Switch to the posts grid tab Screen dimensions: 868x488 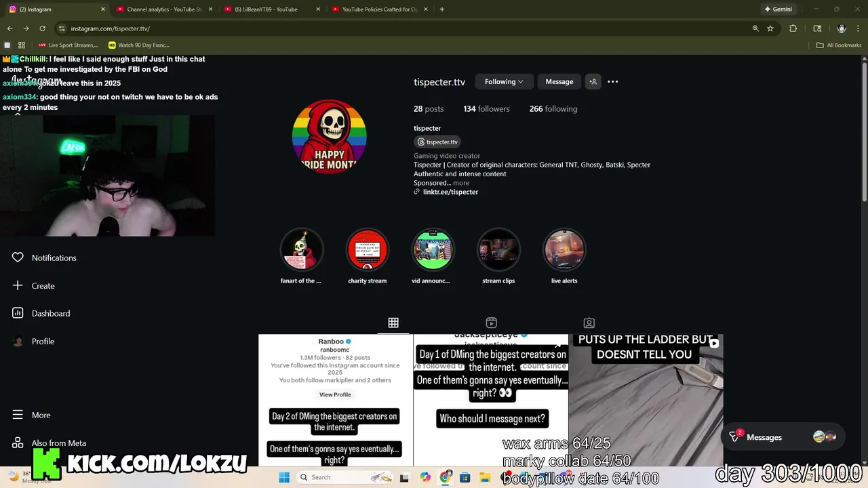click(x=393, y=323)
